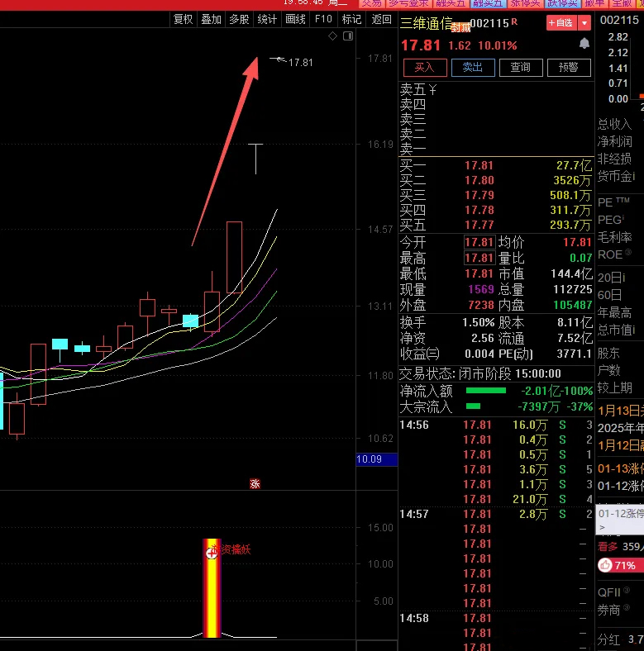644x651 pixels.
Task: Click the price alert bell icon
Action: 584,43
